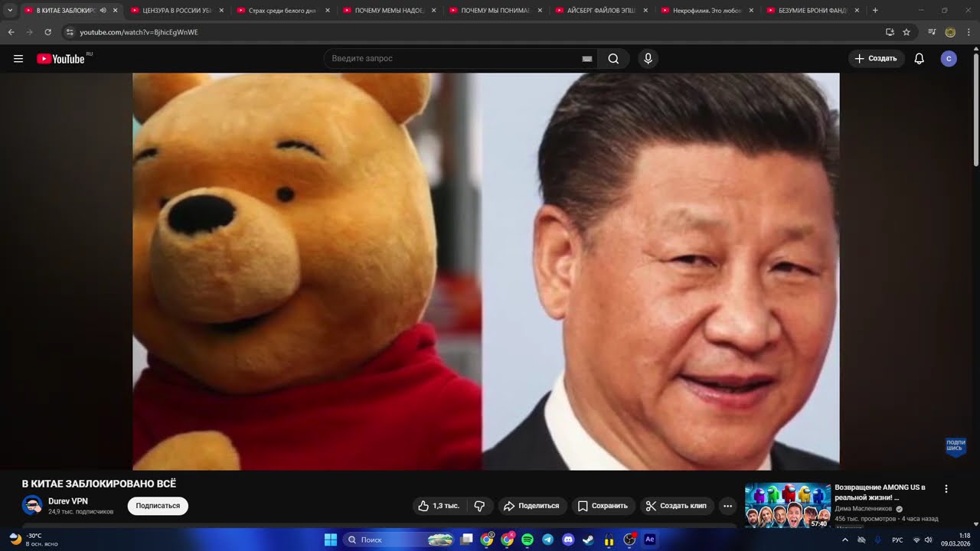Open the 'Durev VPN' channel name link
The width and height of the screenshot is (980, 551).
tap(68, 501)
